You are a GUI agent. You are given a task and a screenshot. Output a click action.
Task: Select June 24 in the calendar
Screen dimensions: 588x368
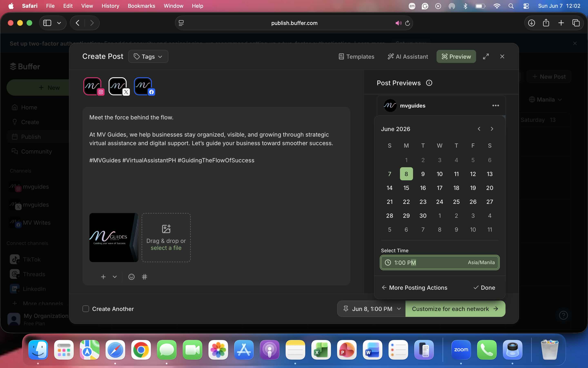(x=440, y=202)
